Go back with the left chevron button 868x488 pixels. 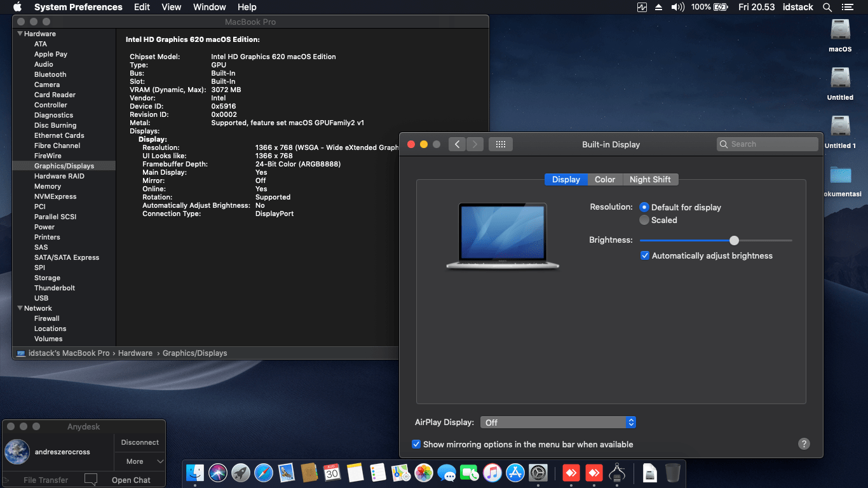pyautogui.click(x=457, y=144)
